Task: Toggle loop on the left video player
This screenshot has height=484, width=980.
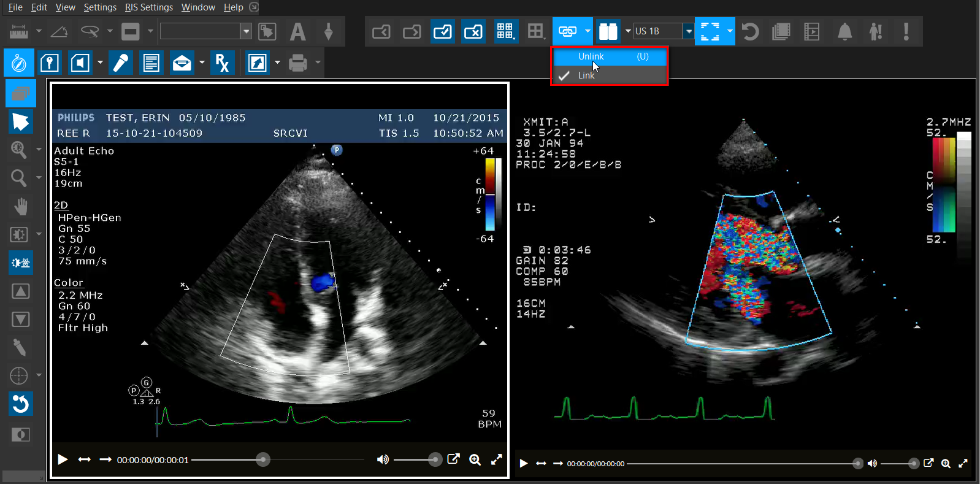Action: pos(85,459)
